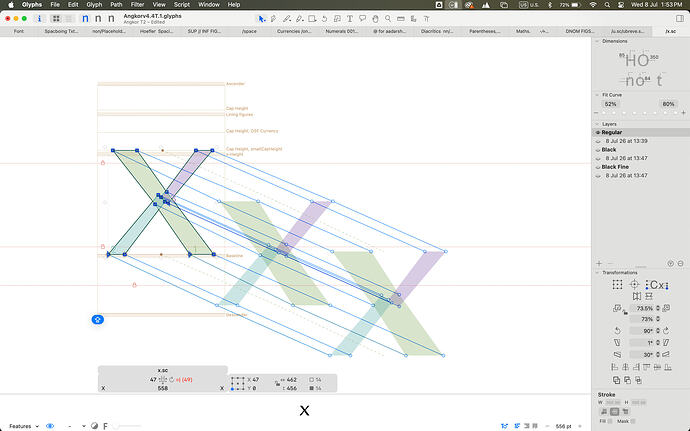This screenshot has width=690, height=431.
Task: Click the slant angle 1° stepper
Action: [658, 343]
